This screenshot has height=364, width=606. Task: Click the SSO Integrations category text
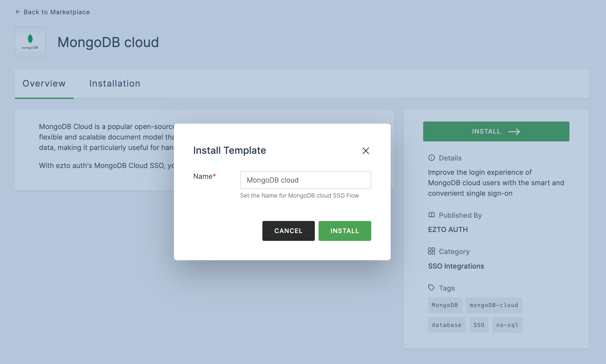click(x=456, y=266)
